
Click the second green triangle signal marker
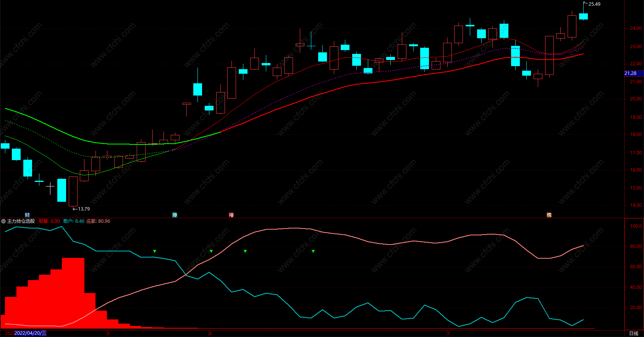coord(211,251)
